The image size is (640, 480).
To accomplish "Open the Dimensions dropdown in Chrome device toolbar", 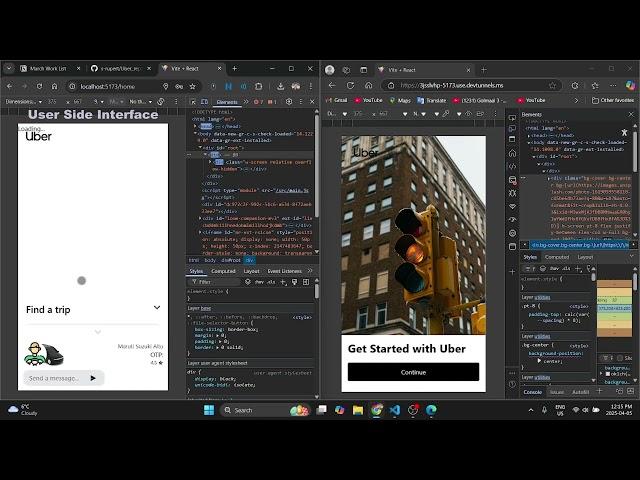I will tap(24, 102).
